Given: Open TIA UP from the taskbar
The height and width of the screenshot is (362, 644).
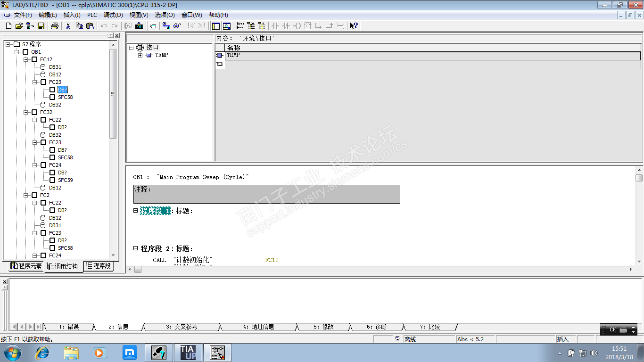Looking at the screenshot, I should click(188, 353).
